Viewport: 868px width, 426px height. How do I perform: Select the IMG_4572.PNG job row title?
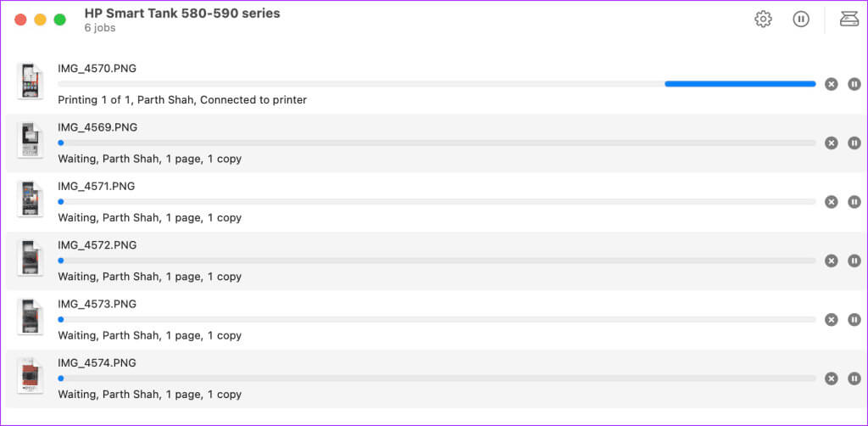tap(97, 245)
